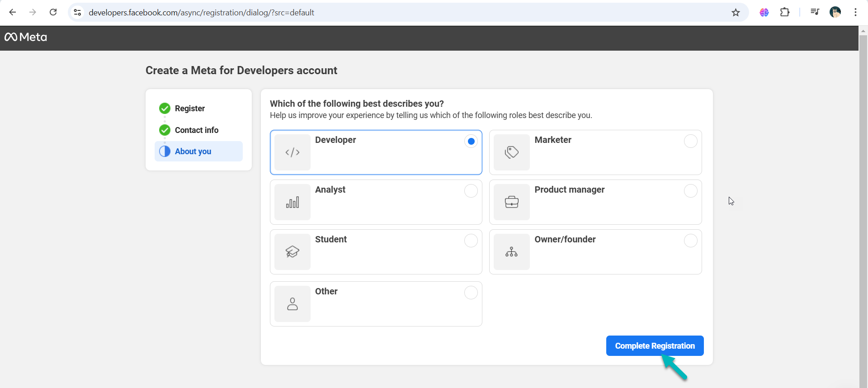This screenshot has width=868, height=388.
Task: Open the Chrome three-dot menu
Action: click(855, 12)
